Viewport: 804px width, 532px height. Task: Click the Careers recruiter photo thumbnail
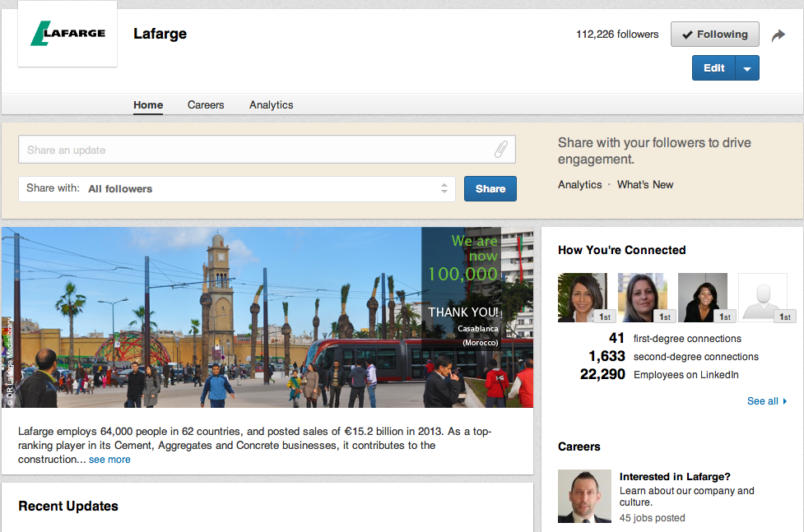pos(584,496)
